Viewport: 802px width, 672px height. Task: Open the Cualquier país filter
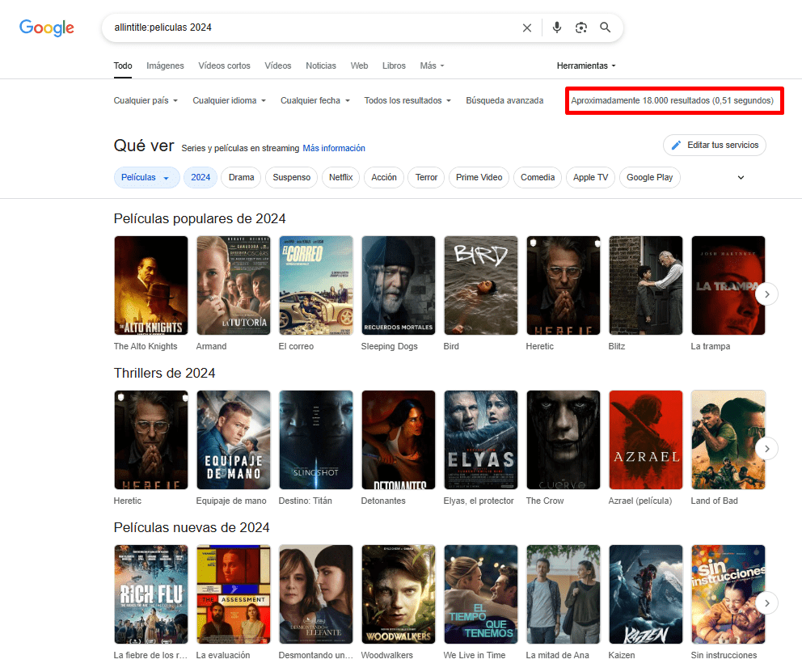tap(146, 101)
